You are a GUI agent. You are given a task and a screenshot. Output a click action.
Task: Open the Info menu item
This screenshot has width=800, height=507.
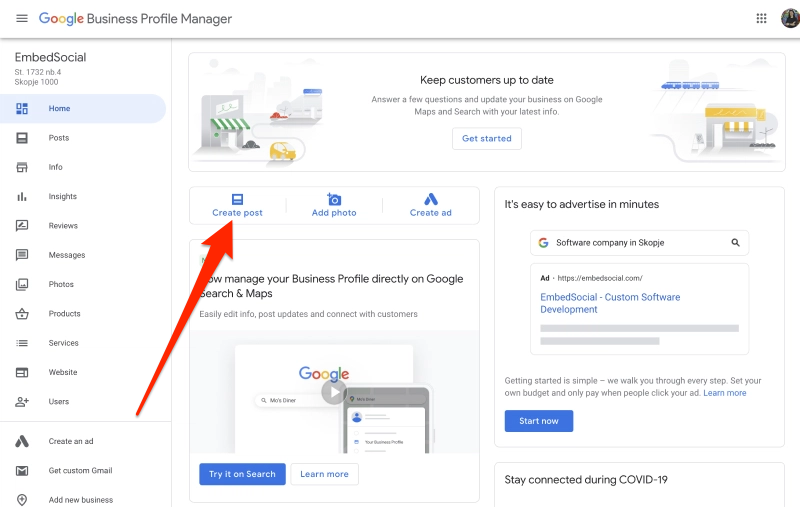pos(83,167)
